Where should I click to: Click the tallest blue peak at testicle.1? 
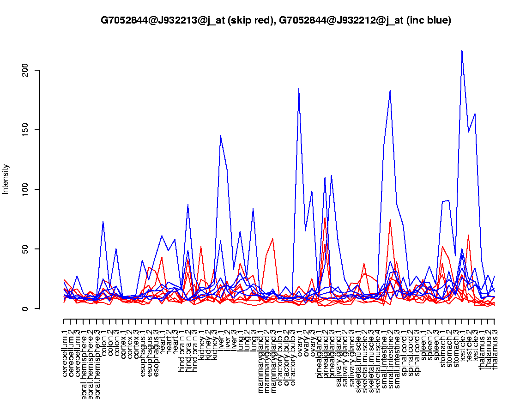[x=462, y=50]
